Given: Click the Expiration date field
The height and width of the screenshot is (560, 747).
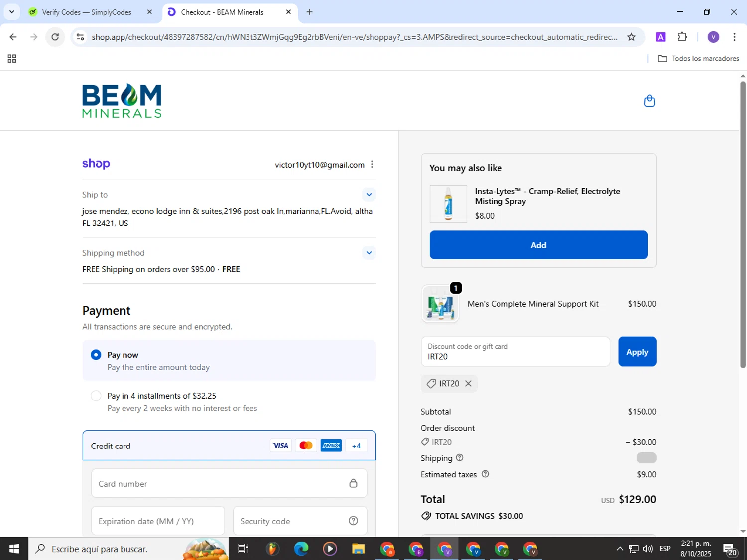Looking at the screenshot, I should pyautogui.click(x=158, y=521).
